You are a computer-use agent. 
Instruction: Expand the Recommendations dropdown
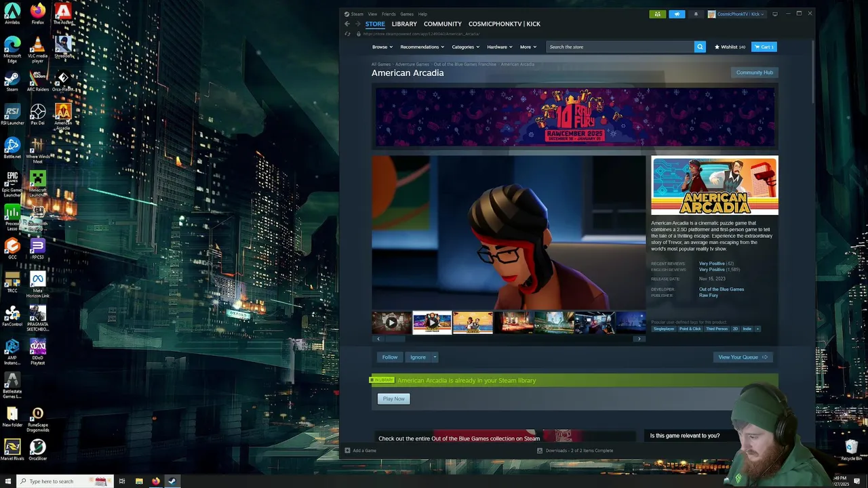pos(422,47)
